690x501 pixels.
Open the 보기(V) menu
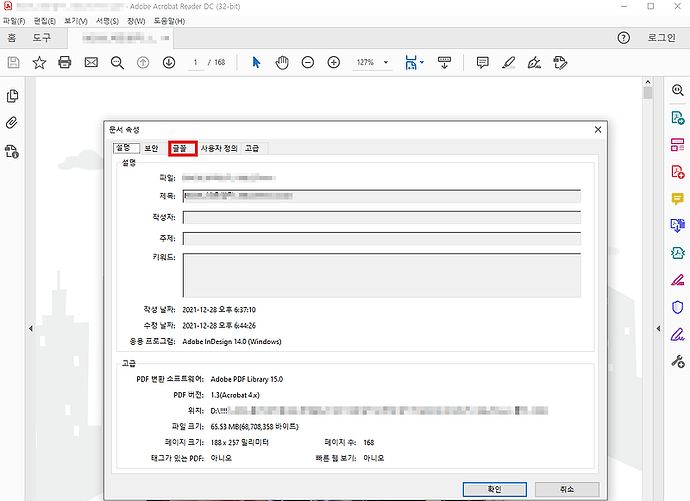coord(76,20)
